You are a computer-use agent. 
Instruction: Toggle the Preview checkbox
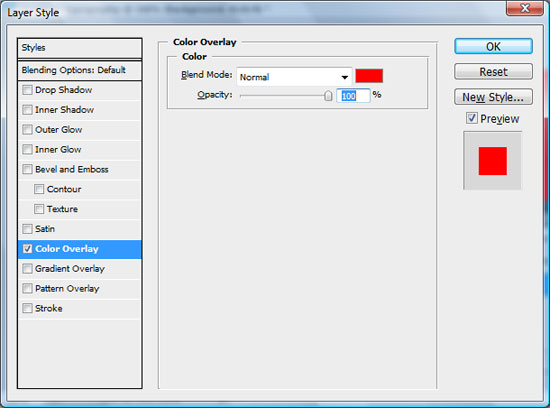[x=472, y=118]
